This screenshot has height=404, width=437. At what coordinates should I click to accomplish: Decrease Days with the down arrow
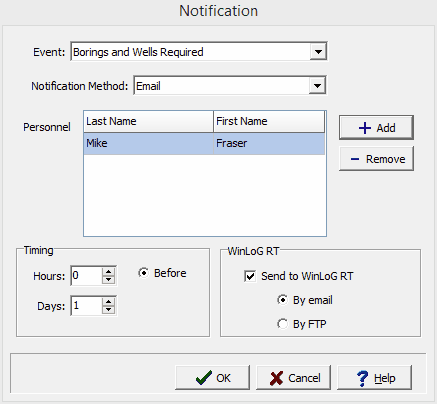click(x=108, y=309)
